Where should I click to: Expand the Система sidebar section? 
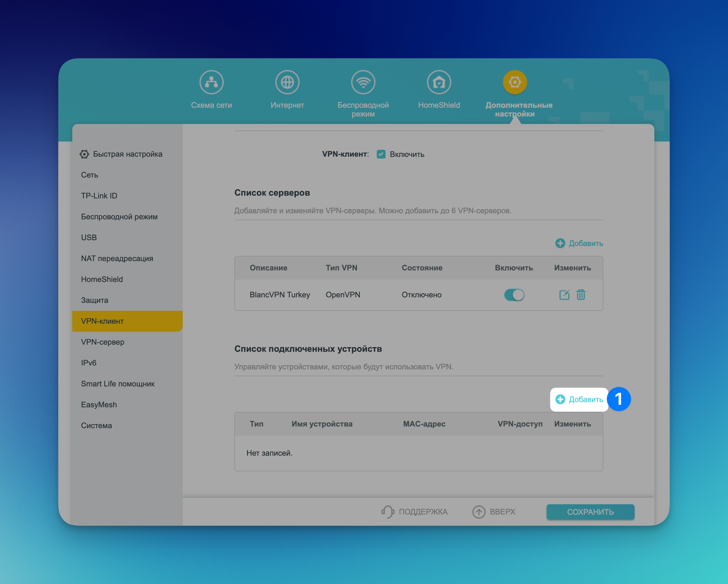pos(96,426)
